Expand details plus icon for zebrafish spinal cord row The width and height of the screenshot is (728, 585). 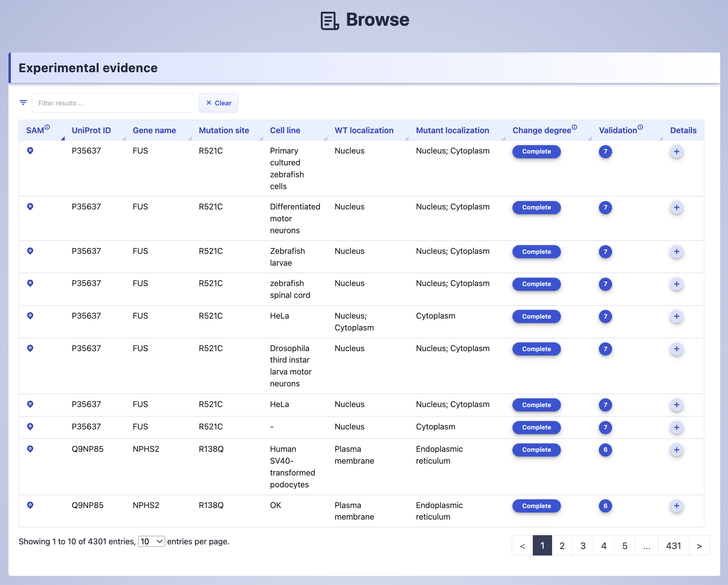click(x=676, y=284)
